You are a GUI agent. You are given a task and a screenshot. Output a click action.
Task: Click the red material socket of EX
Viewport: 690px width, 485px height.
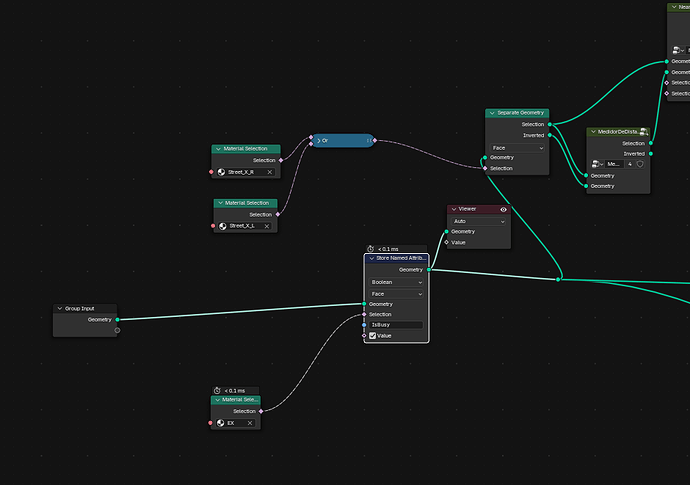coord(210,423)
